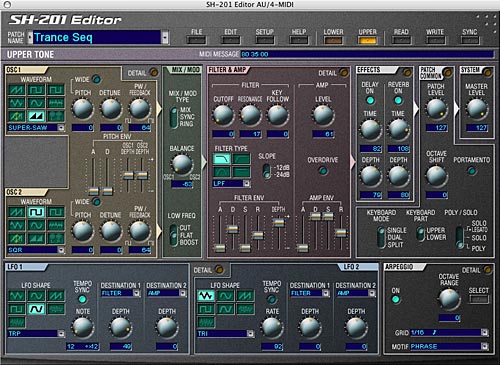Open OSC2 waveform dropdown SQR

point(61,250)
